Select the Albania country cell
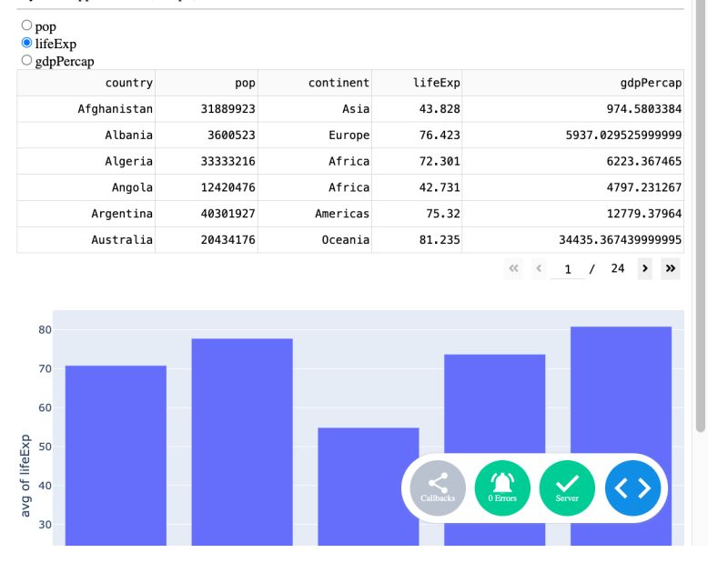The image size is (728, 583). [86, 136]
